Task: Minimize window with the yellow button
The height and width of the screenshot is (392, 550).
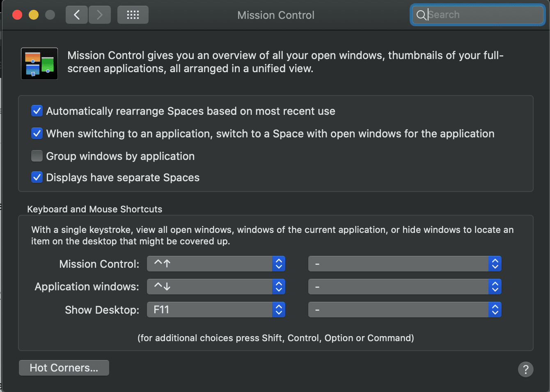Action: [34, 15]
